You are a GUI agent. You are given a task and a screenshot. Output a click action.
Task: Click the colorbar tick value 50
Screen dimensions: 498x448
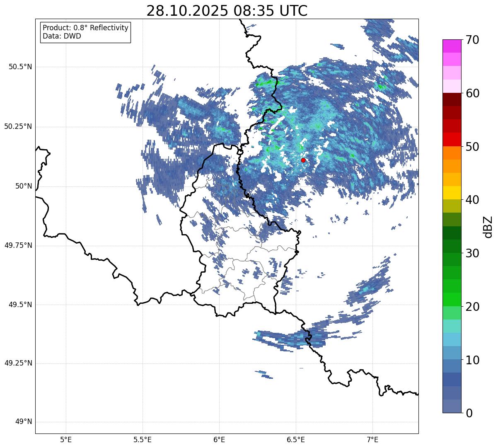[472, 147]
